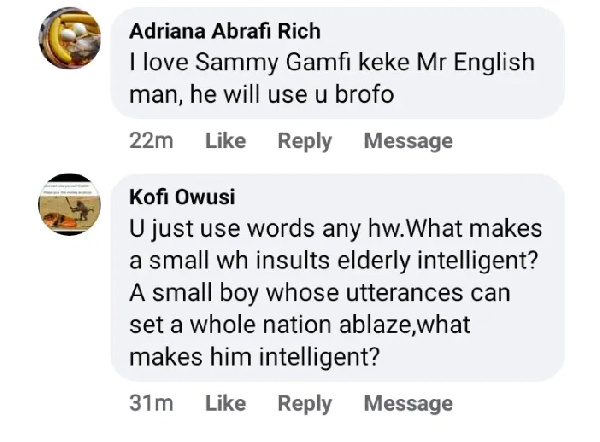Click the 22m timestamp
Image resolution: width=600 pixels, height=442 pixels.
(151, 141)
